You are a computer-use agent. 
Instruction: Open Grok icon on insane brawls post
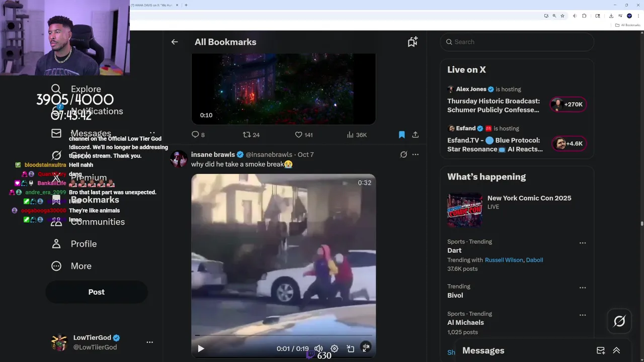click(x=404, y=155)
